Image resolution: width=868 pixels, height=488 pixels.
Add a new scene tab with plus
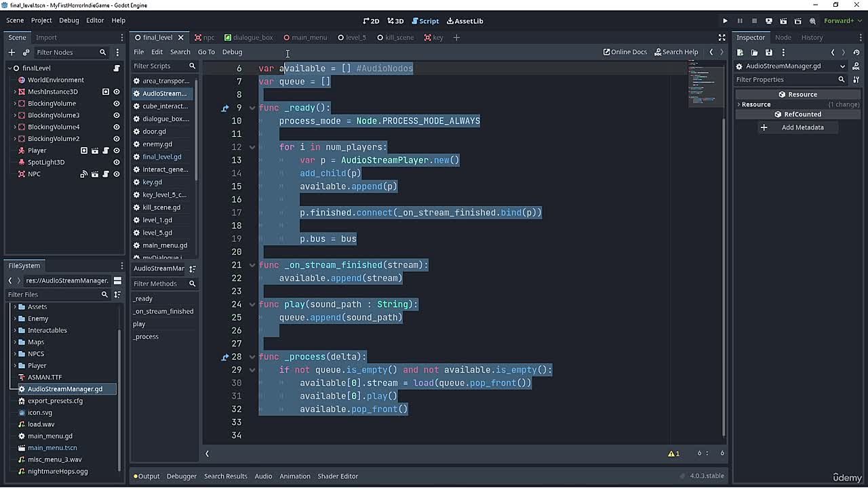456,37
